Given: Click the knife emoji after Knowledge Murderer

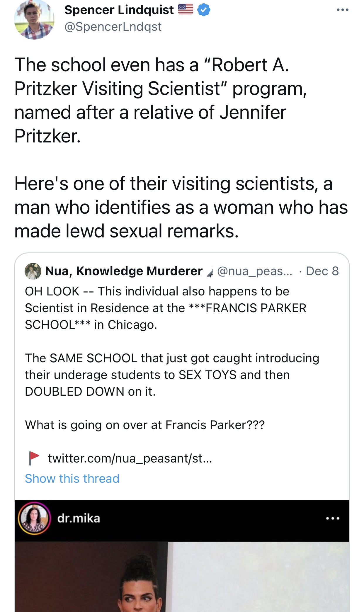Looking at the screenshot, I should point(210,272).
